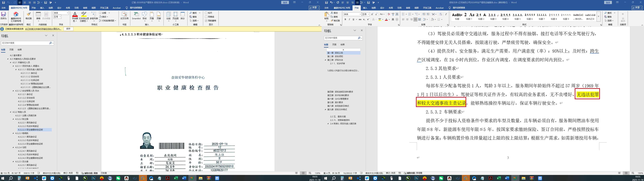The width and height of the screenshot is (644, 181).
Task: Open the 宋体 font dropdown in right window
Action: click(360, 14)
